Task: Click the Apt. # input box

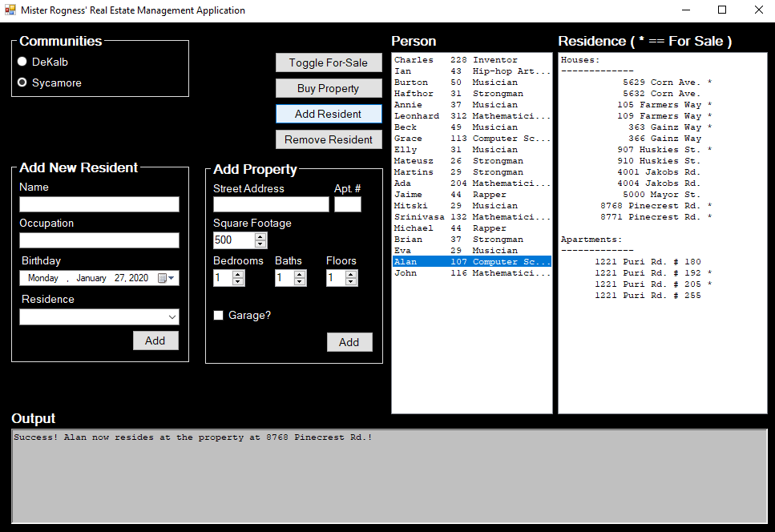Action: (347, 204)
